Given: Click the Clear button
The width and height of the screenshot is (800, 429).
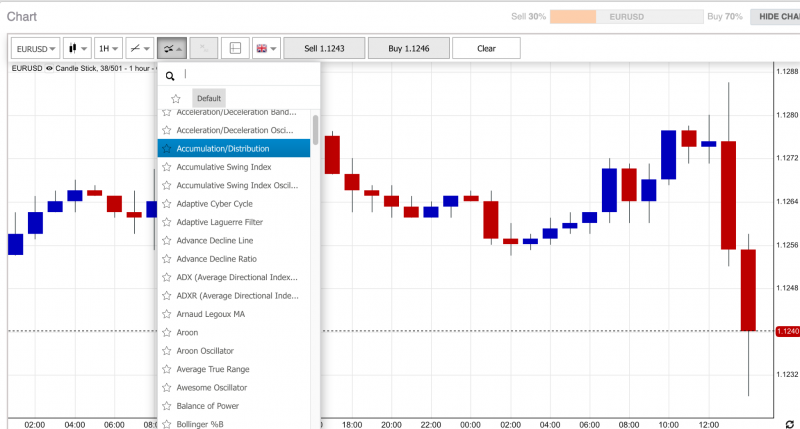Looking at the screenshot, I should pyautogui.click(x=486, y=48).
